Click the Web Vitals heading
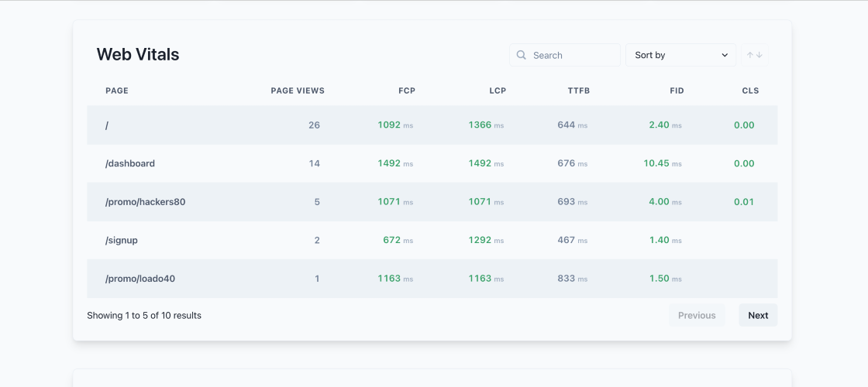 pos(138,54)
